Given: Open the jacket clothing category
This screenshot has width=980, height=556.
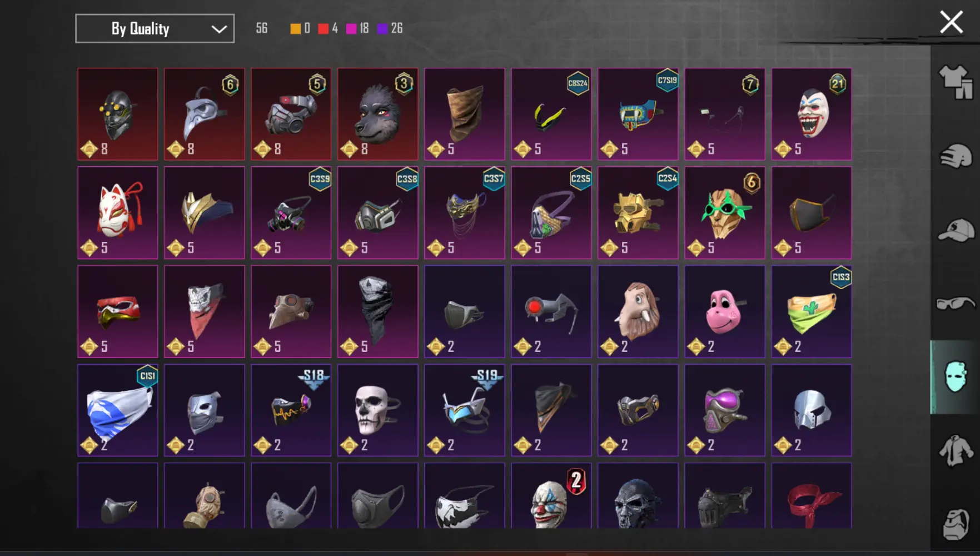Looking at the screenshot, I should click(956, 450).
